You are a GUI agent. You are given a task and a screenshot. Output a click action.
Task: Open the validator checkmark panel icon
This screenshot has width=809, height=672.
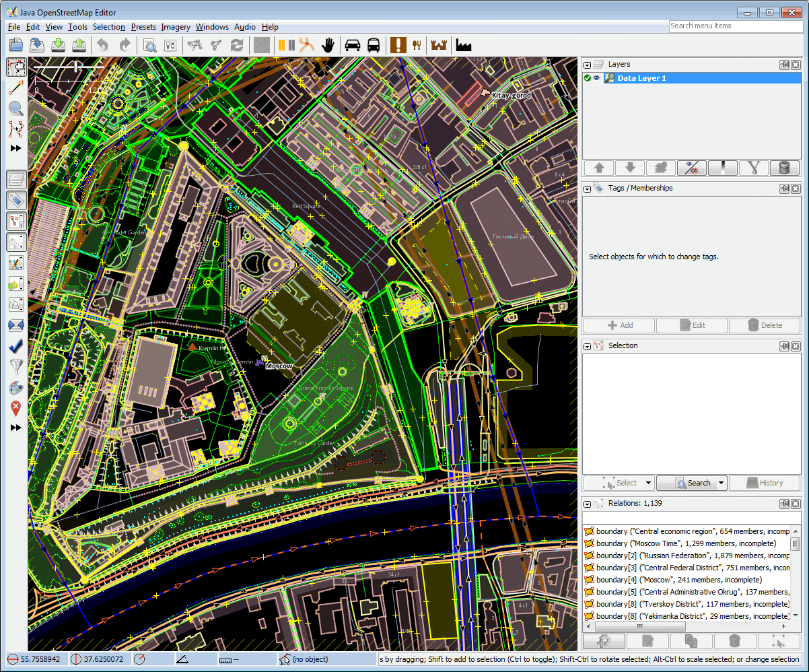(x=16, y=347)
